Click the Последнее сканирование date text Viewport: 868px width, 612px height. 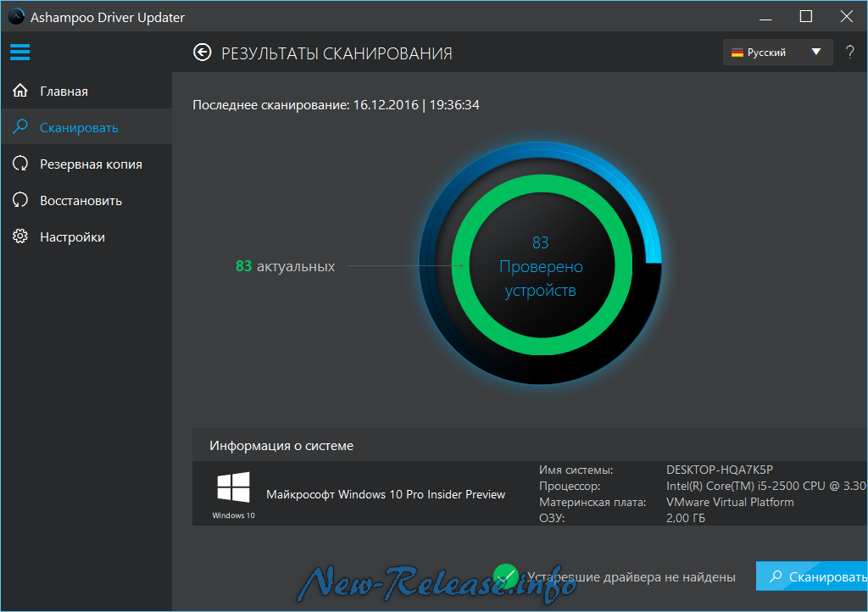click(336, 104)
